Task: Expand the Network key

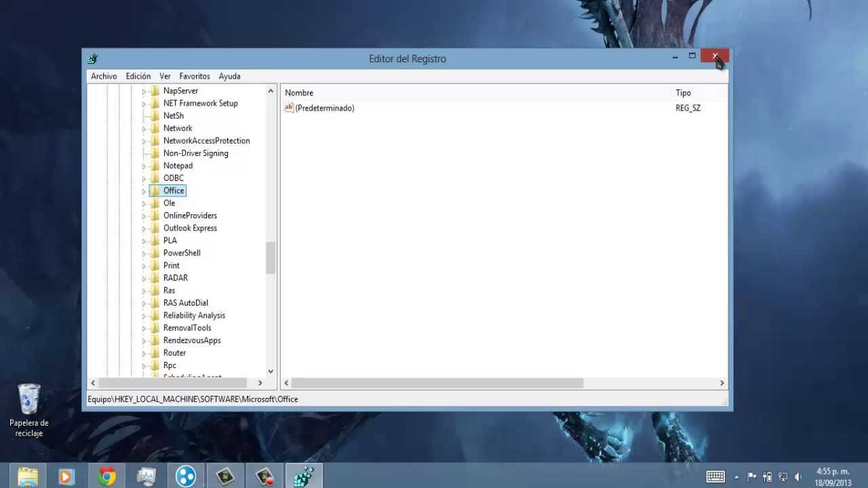Action: pyautogui.click(x=144, y=129)
